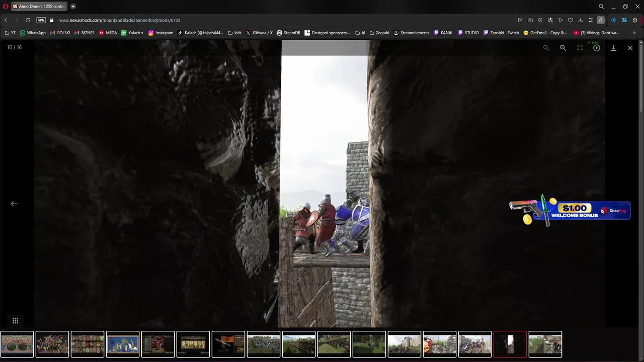Viewport: 644px width, 362px height.
Task: Add page to bookmarks heart icon
Action: (571, 20)
